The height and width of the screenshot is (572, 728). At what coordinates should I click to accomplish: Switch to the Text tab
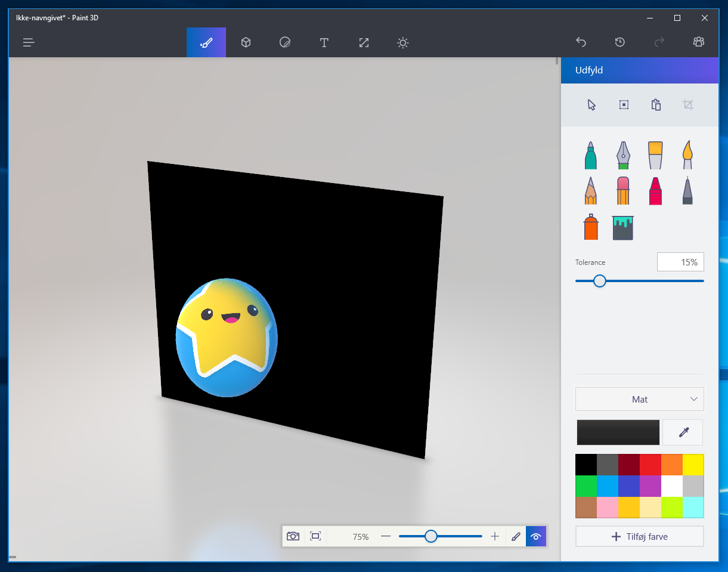click(x=324, y=42)
